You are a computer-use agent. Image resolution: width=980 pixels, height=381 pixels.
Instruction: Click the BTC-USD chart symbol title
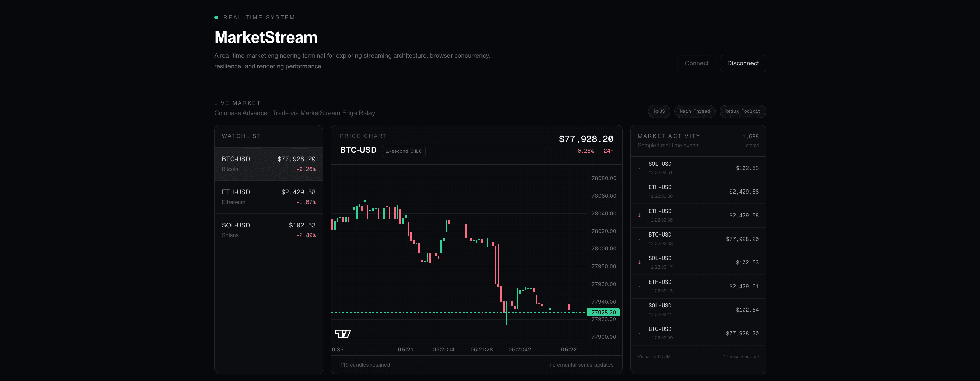click(358, 150)
